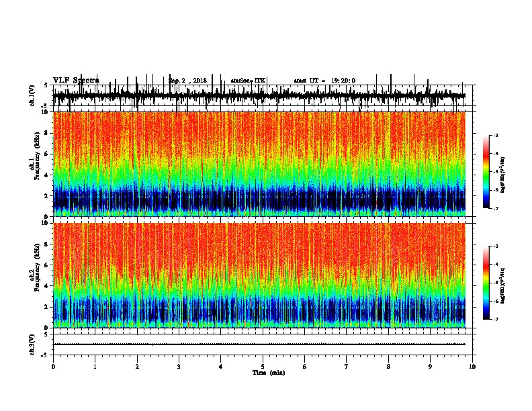
Task: Click the "ch.3(V)" waveform axis label
Action: point(32,345)
